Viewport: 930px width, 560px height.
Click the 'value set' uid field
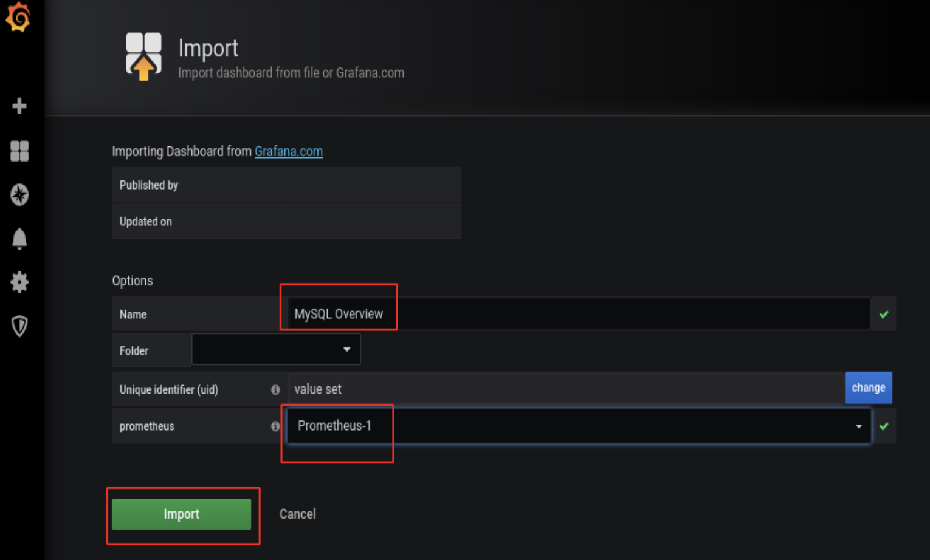coord(566,389)
